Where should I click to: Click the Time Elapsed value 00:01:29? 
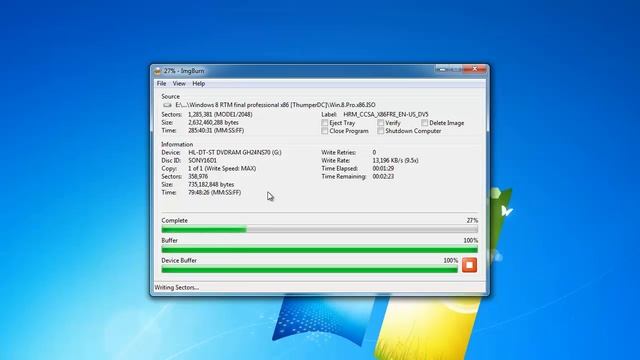(x=383, y=169)
